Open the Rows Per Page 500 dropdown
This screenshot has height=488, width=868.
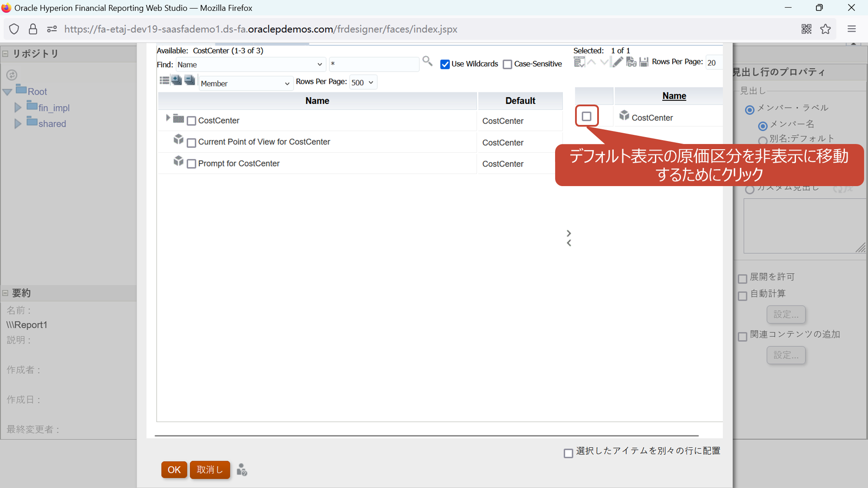363,82
